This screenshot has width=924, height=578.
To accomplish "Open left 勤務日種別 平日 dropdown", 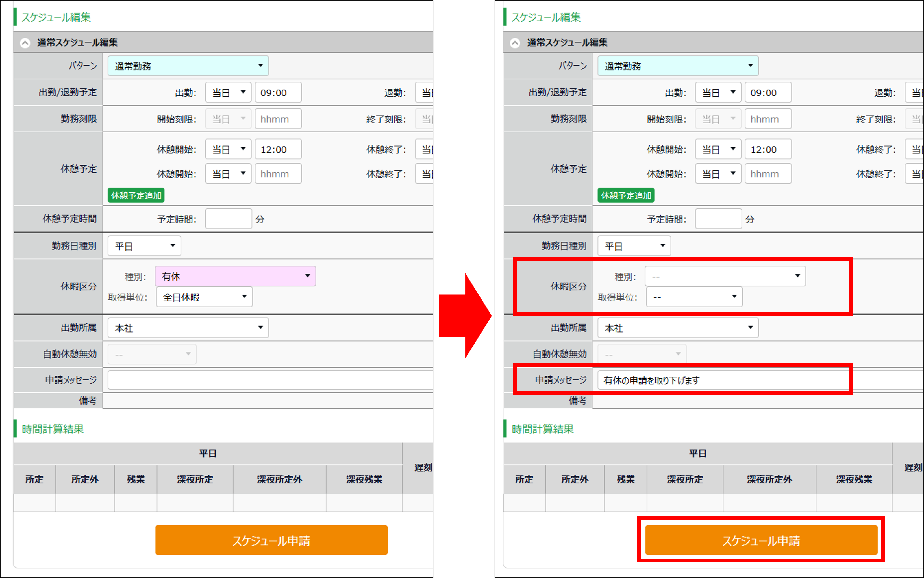I will (144, 246).
